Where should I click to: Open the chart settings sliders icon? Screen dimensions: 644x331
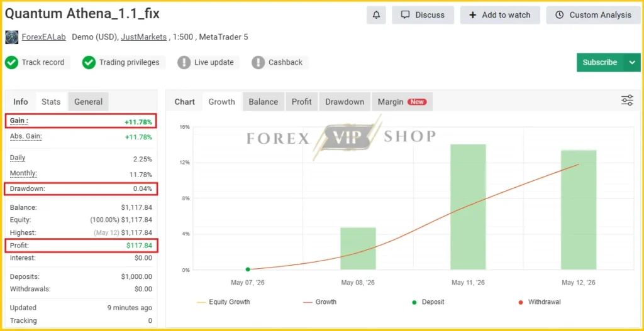click(627, 100)
